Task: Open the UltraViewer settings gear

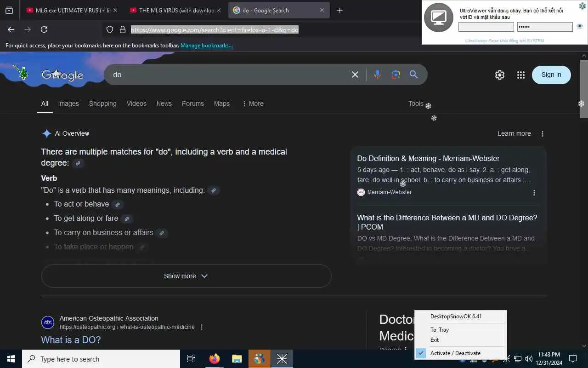Action: [582, 6]
